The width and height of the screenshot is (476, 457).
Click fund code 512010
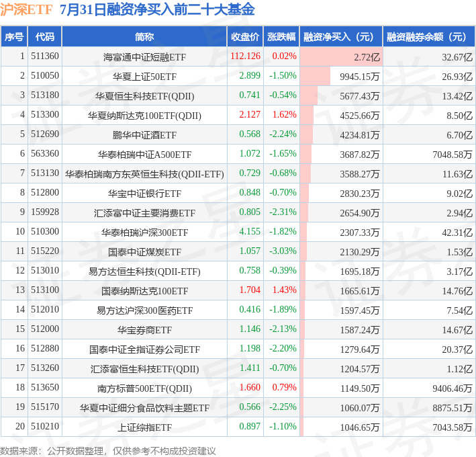[x=44, y=309]
